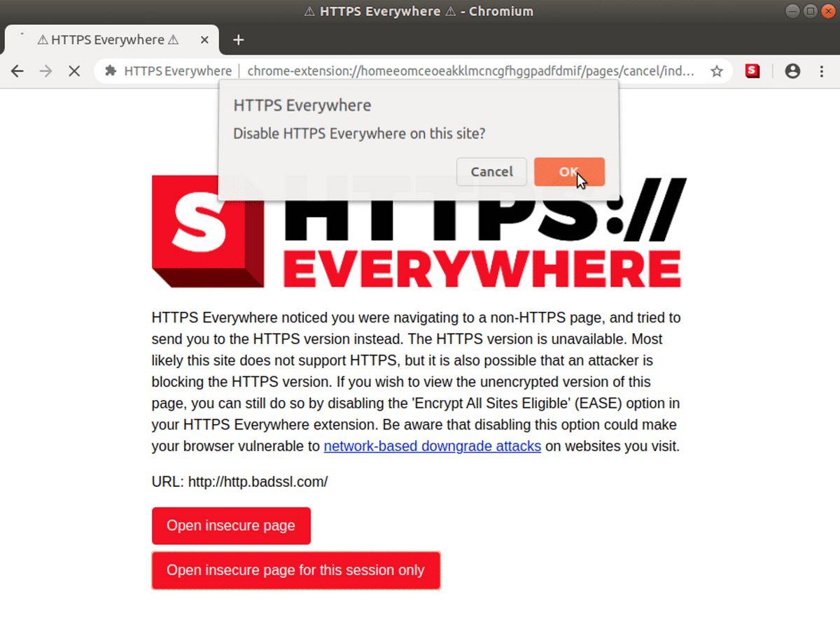Bookmark this page with the star icon
The height and width of the screenshot is (638, 840).
(717, 71)
